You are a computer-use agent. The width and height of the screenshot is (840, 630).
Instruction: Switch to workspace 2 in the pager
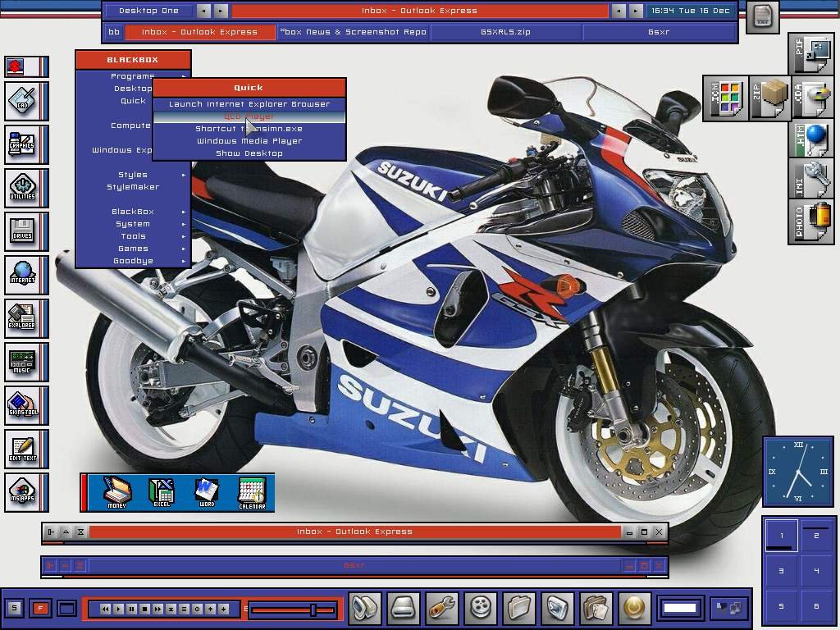coord(816,536)
